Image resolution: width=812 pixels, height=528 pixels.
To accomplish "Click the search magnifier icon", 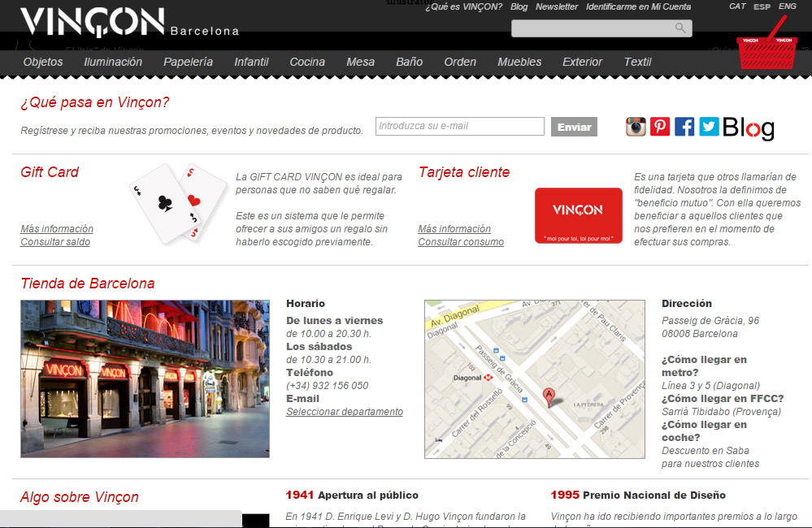I will (x=680, y=28).
